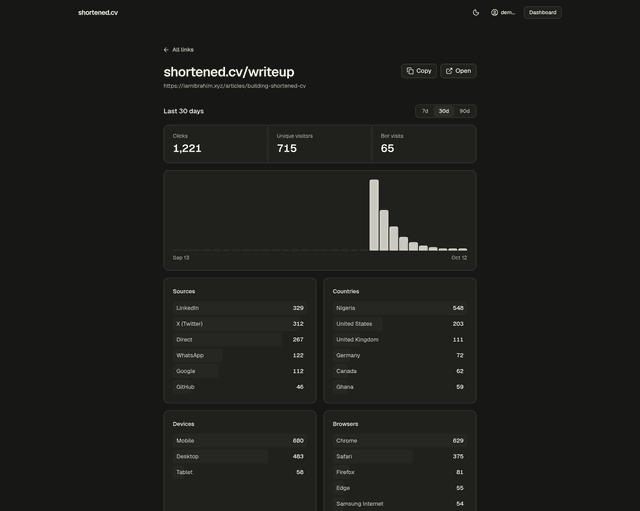The width and height of the screenshot is (640, 511).
Task: Click the second-tallest chart bar
Action: (384, 230)
